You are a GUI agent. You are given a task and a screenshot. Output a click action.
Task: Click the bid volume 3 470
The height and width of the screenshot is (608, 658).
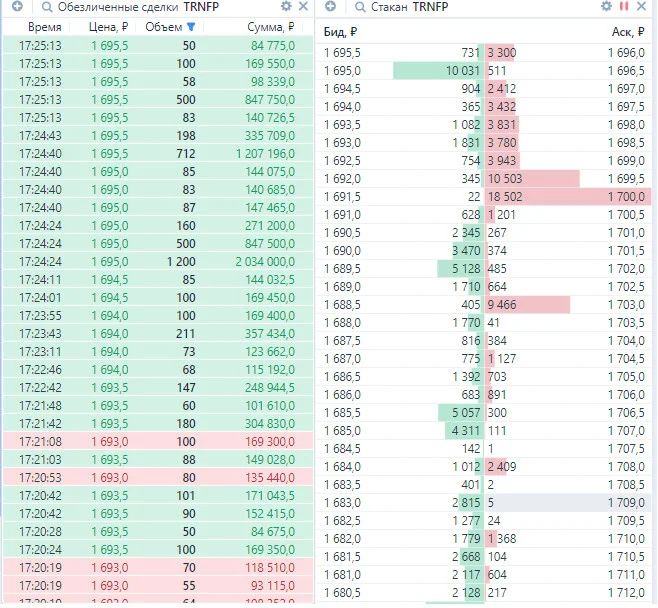click(465, 251)
